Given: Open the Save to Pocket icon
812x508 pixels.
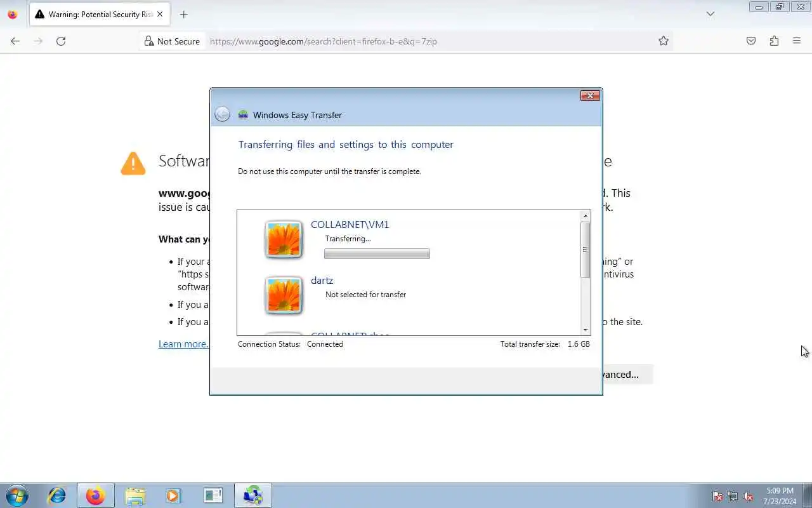Looking at the screenshot, I should (x=751, y=41).
